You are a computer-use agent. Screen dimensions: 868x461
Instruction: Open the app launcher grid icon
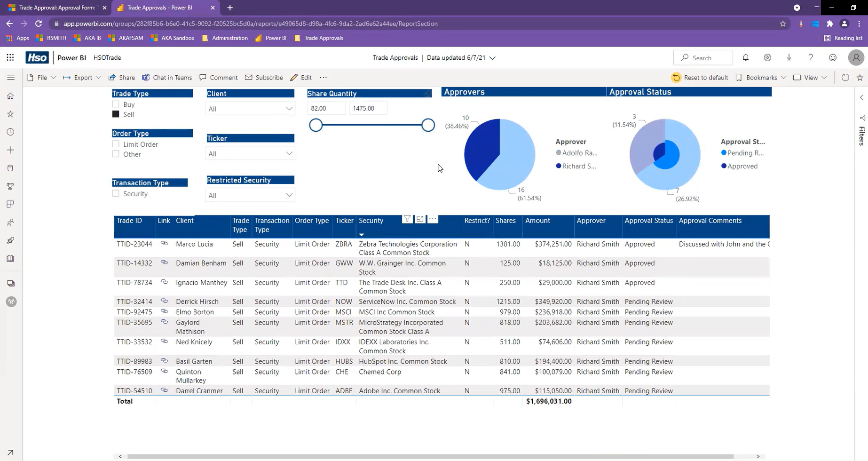[x=10, y=57]
